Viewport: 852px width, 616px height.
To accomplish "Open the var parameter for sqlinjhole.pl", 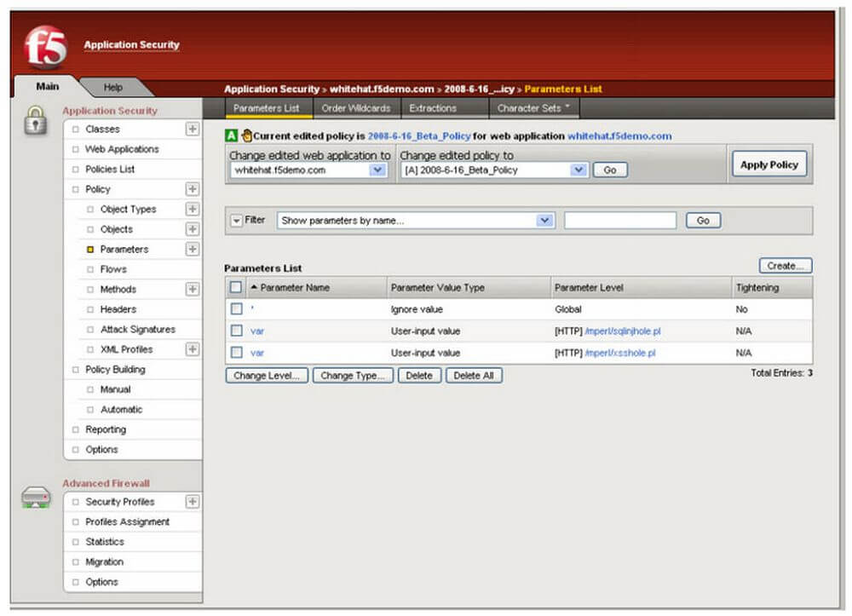I will [257, 331].
